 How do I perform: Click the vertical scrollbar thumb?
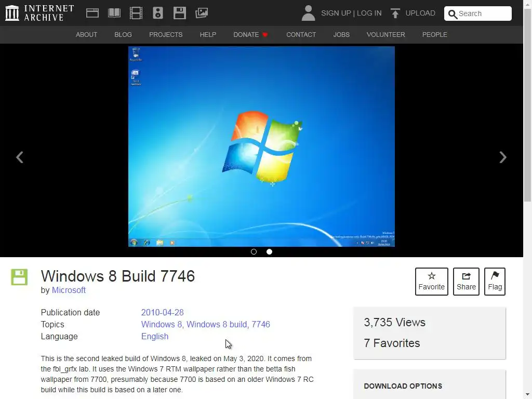click(528, 106)
